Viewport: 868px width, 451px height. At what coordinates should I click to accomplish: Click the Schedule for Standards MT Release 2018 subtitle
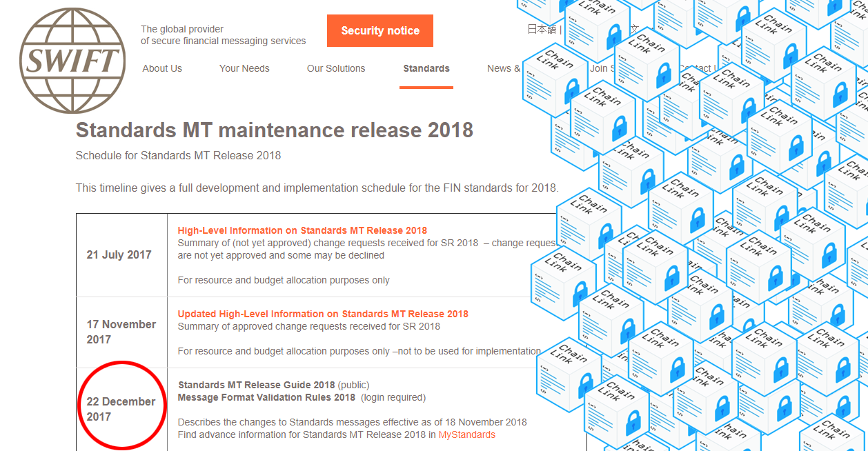click(x=178, y=155)
